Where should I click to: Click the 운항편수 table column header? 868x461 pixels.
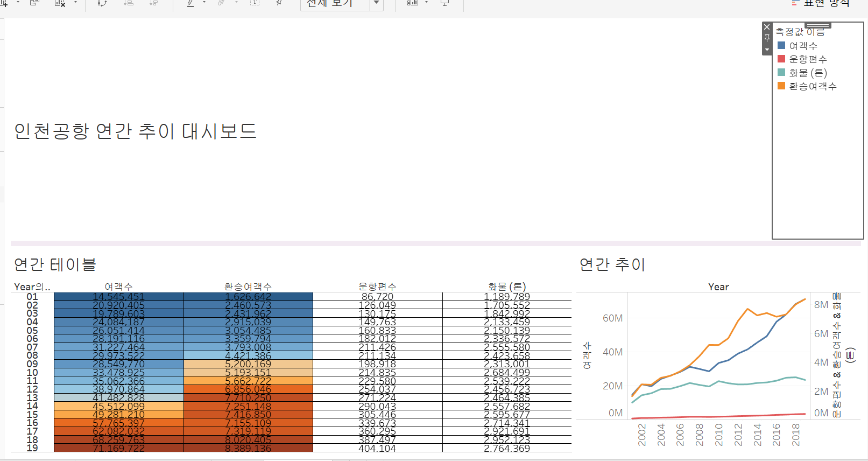click(x=377, y=287)
